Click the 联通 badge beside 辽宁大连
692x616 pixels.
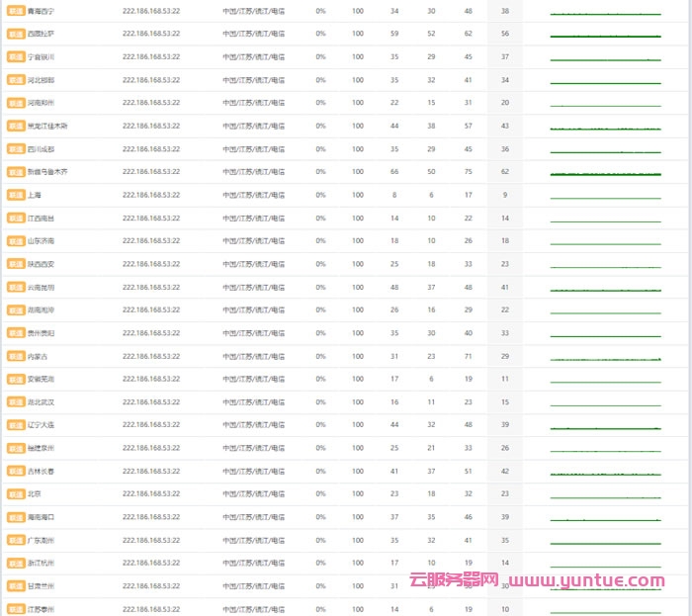pyautogui.click(x=15, y=425)
